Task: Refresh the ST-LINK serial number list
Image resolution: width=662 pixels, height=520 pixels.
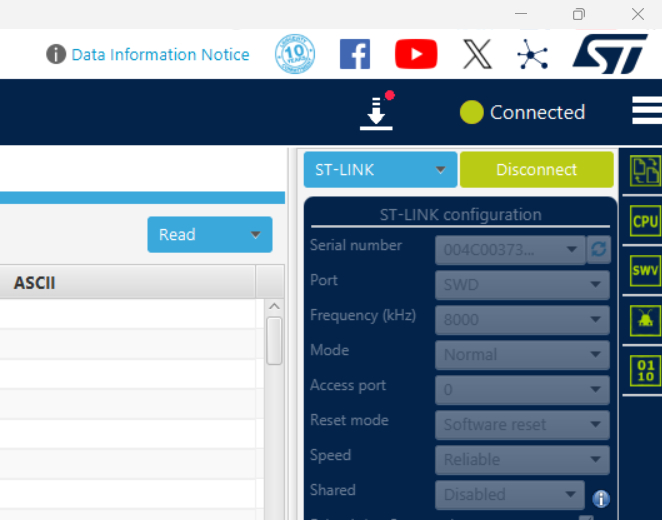Action: pyautogui.click(x=599, y=249)
